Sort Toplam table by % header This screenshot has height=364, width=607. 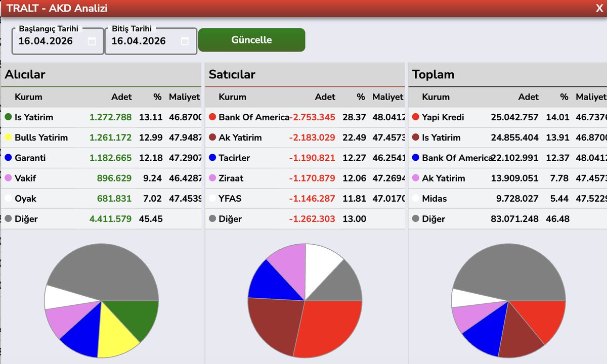(564, 97)
